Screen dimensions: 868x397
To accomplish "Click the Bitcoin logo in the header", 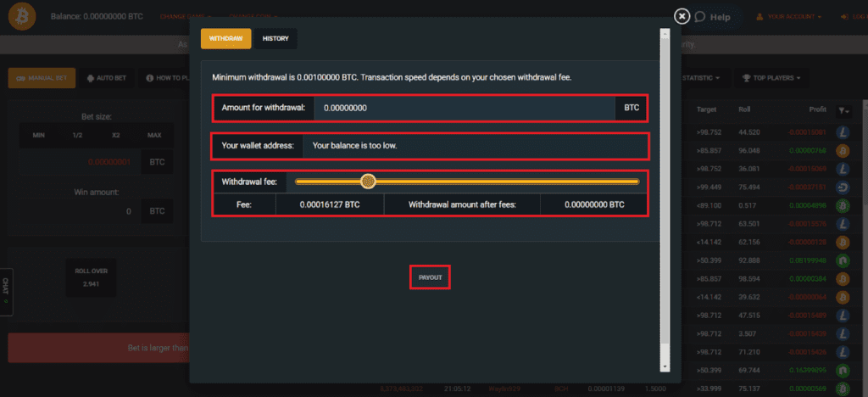I will [x=22, y=17].
